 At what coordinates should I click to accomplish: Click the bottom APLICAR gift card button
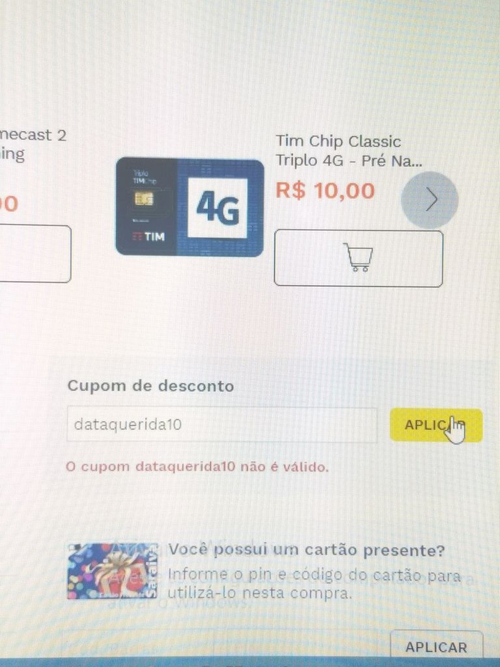[436, 647]
